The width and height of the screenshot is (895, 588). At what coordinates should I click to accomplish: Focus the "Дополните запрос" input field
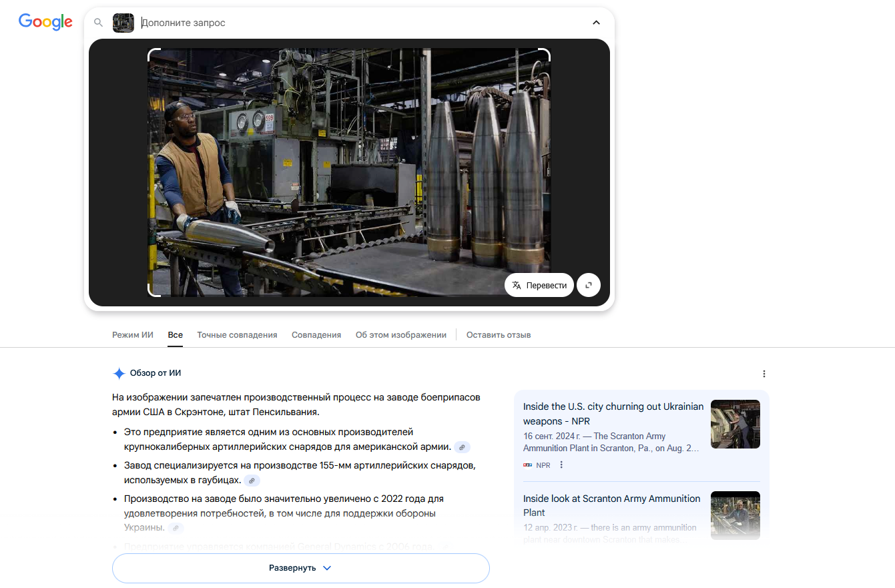point(360,23)
